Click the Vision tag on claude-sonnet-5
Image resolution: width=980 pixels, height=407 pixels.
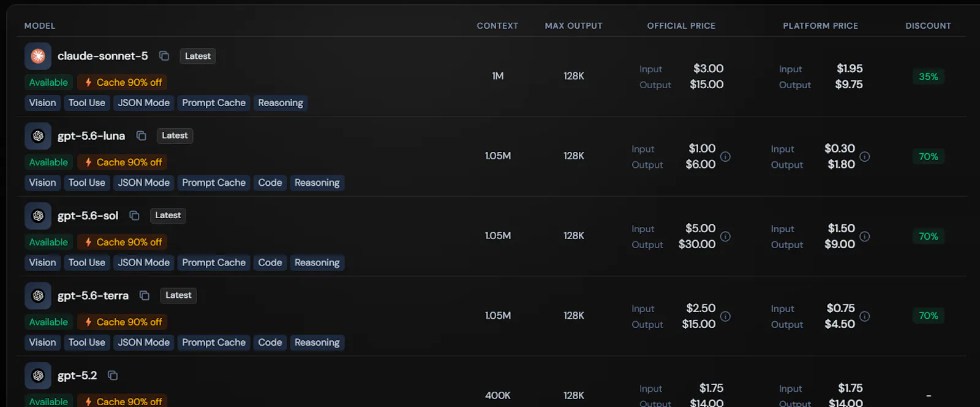42,103
